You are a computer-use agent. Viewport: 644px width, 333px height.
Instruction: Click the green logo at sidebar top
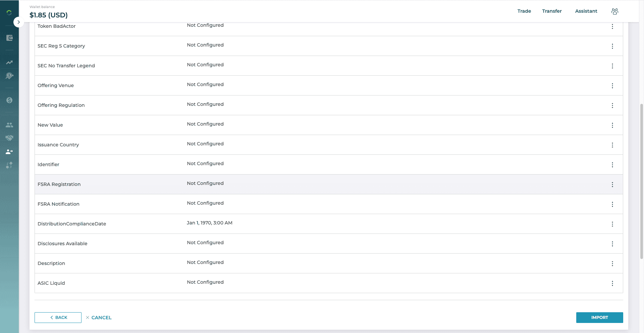9,12
